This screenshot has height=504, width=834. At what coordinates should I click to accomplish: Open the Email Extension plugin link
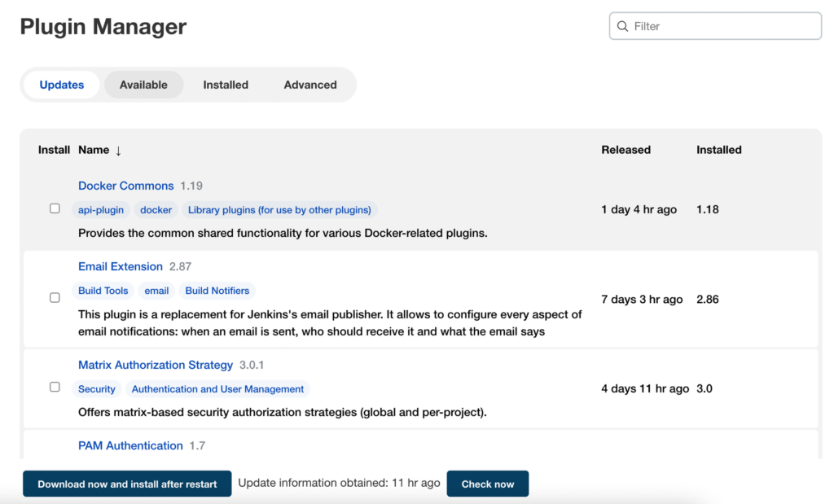[121, 266]
